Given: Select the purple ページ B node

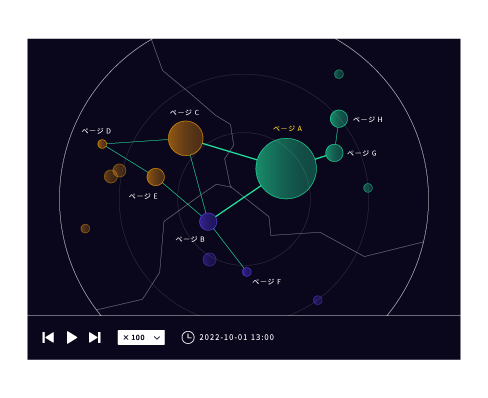Looking at the screenshot, I should point(208,222).
